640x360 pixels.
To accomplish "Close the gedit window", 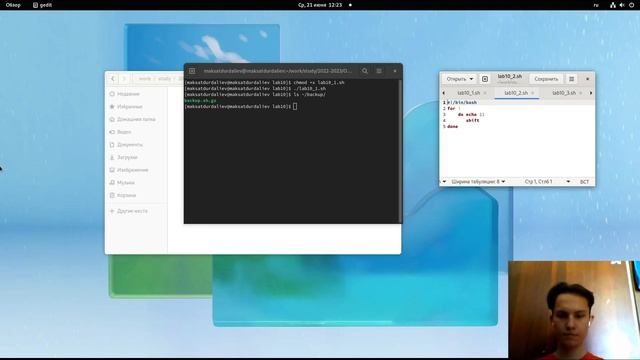I will click(588, 79).
